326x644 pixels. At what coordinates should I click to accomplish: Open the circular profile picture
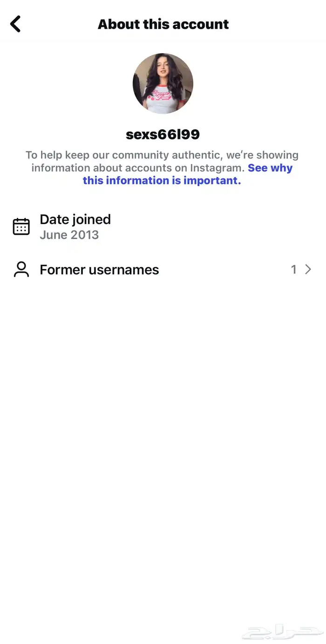163,84
